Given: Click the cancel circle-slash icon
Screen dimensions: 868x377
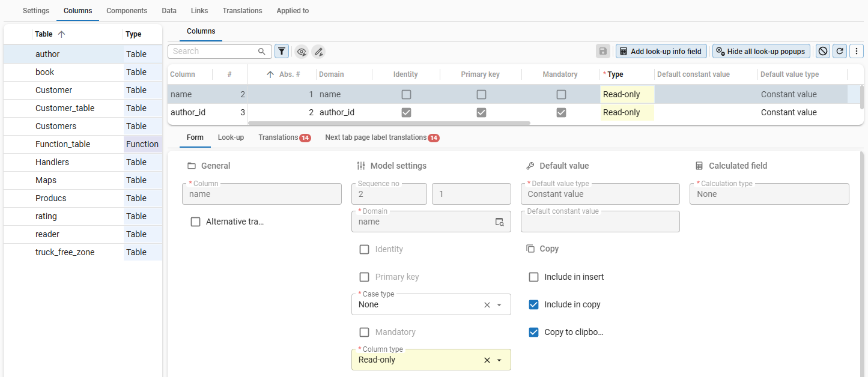Looking at the screenshot, I should 823,52.
